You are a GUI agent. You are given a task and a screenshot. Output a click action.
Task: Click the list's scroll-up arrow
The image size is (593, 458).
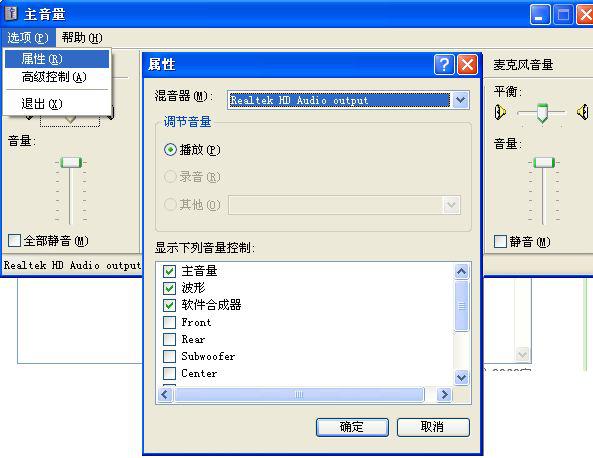(461, 271)
